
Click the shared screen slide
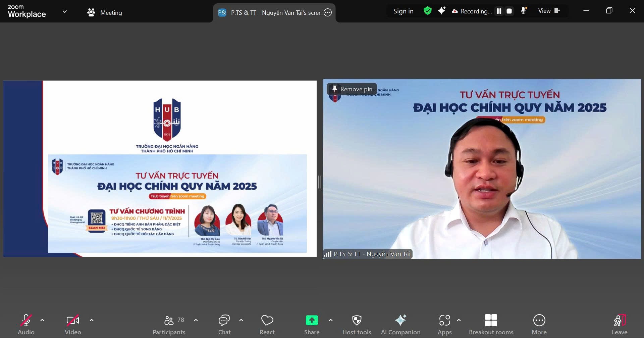(160, 169)
